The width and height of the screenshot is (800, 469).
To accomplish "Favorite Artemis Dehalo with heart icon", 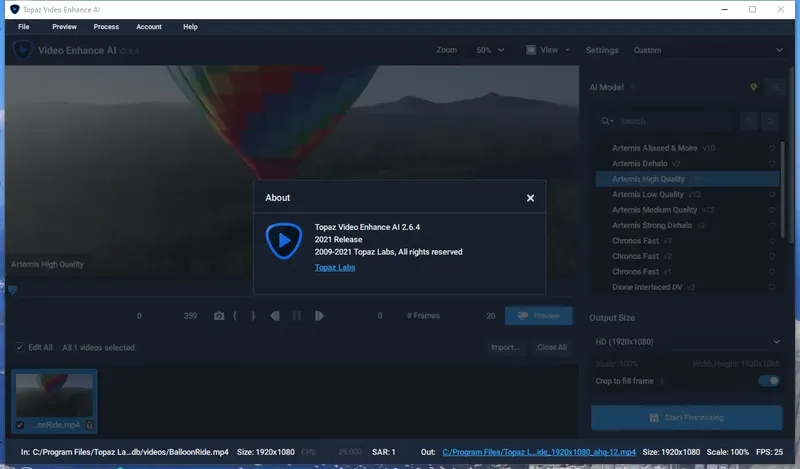I will pos(772,164).
